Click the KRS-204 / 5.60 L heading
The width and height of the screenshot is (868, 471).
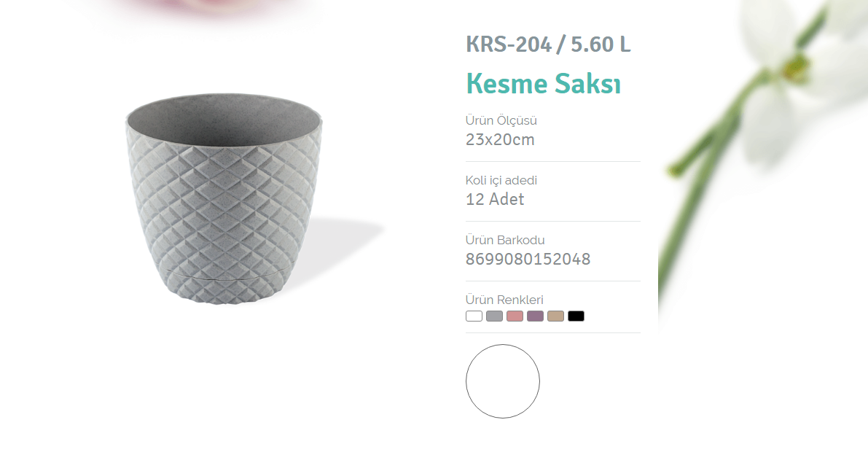548,44
